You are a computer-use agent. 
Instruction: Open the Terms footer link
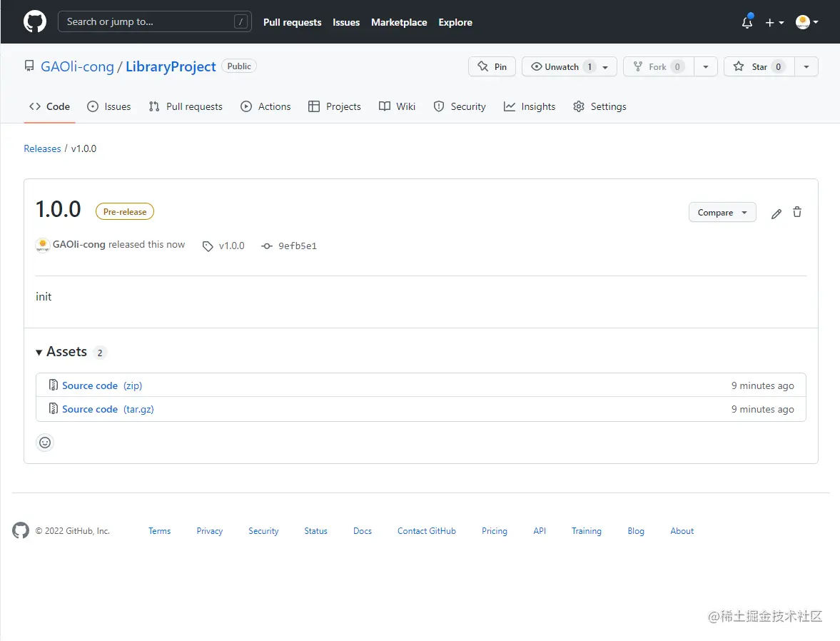click(160, 530)
